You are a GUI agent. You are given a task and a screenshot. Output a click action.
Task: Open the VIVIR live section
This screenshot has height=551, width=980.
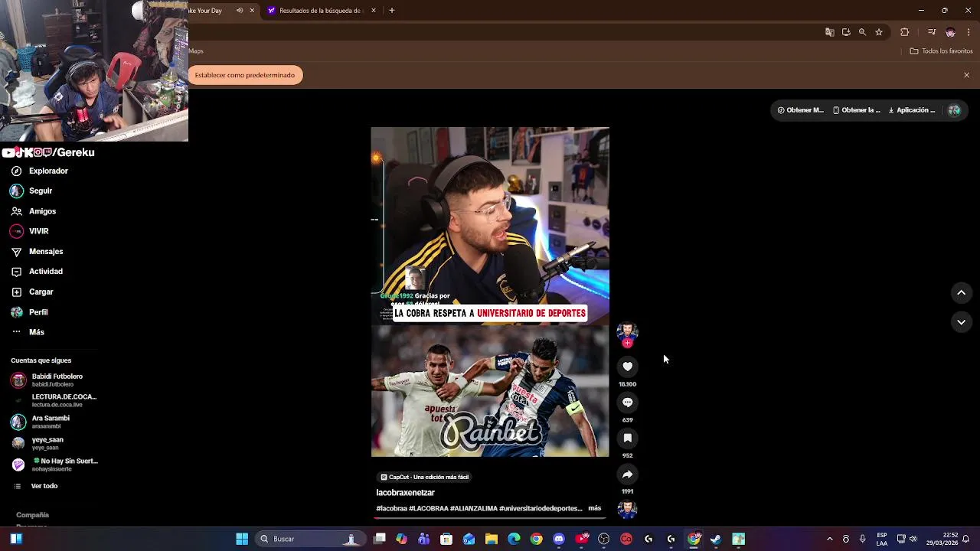click(30, 231)
